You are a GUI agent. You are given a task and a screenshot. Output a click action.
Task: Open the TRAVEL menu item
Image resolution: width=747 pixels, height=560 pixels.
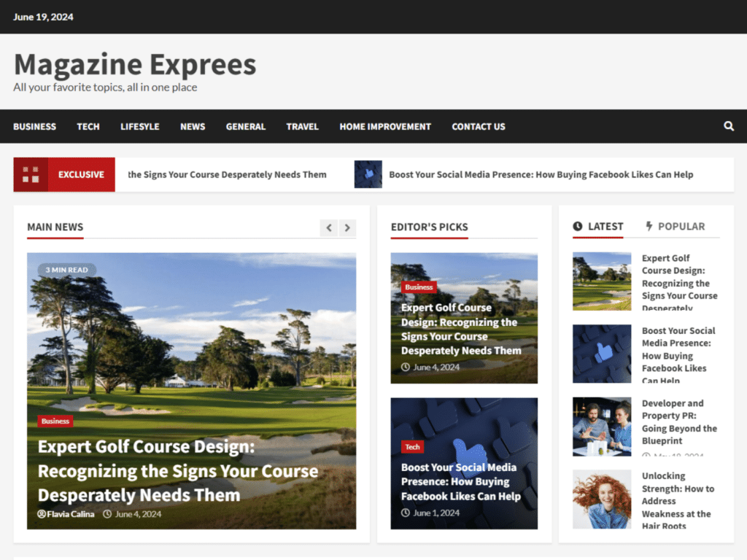click(302, 126)
